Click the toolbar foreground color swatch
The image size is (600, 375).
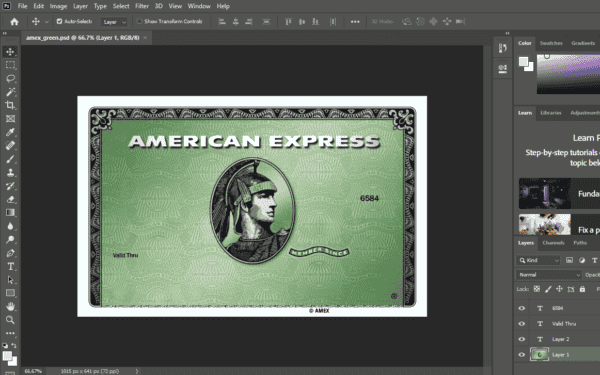[7, 356]
